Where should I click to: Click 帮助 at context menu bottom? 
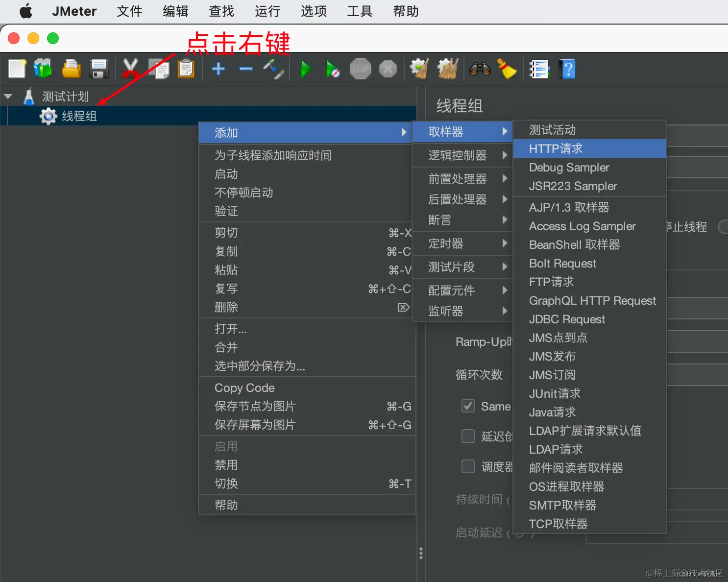click(x=307, y=505)
